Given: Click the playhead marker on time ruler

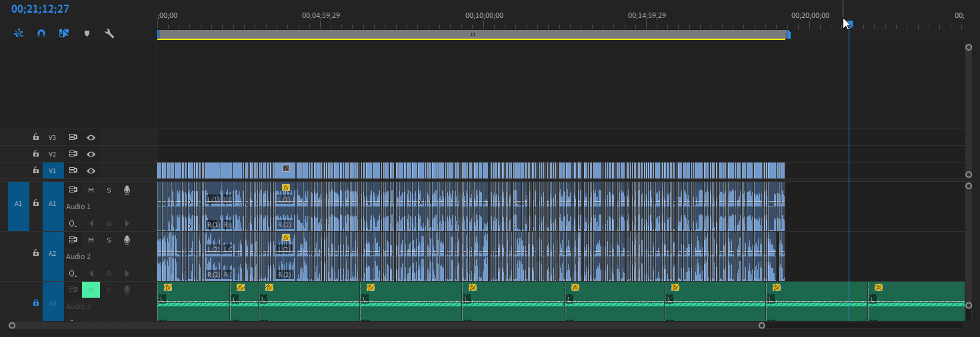Looking at the screenshot, I should 849,25.
